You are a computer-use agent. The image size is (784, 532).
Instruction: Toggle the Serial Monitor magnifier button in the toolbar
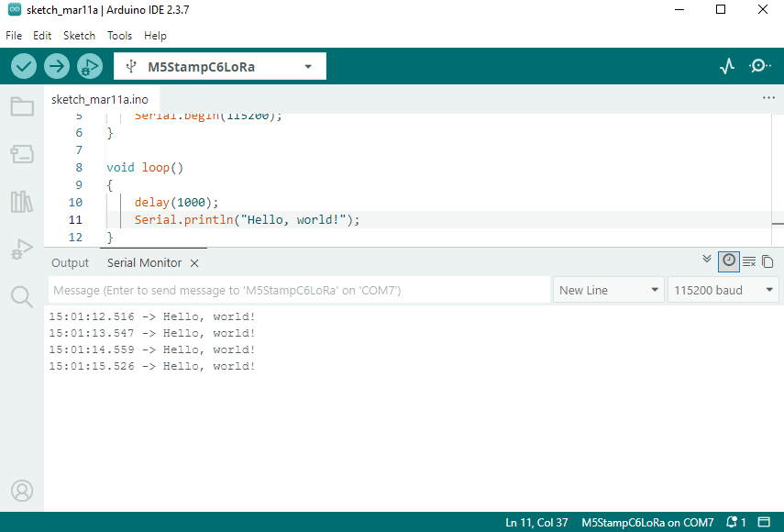tap(760, 66)
